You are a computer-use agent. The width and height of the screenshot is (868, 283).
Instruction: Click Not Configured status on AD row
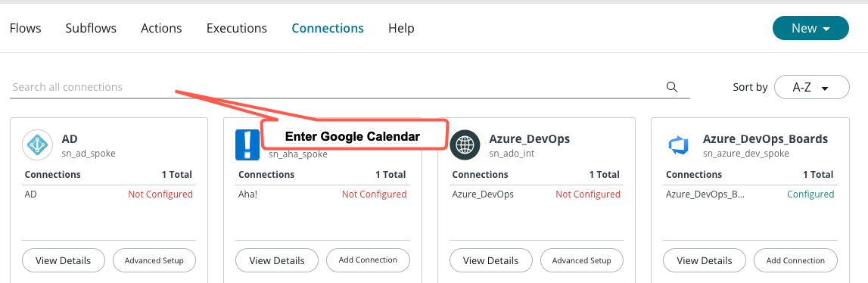tap(160, 194)
